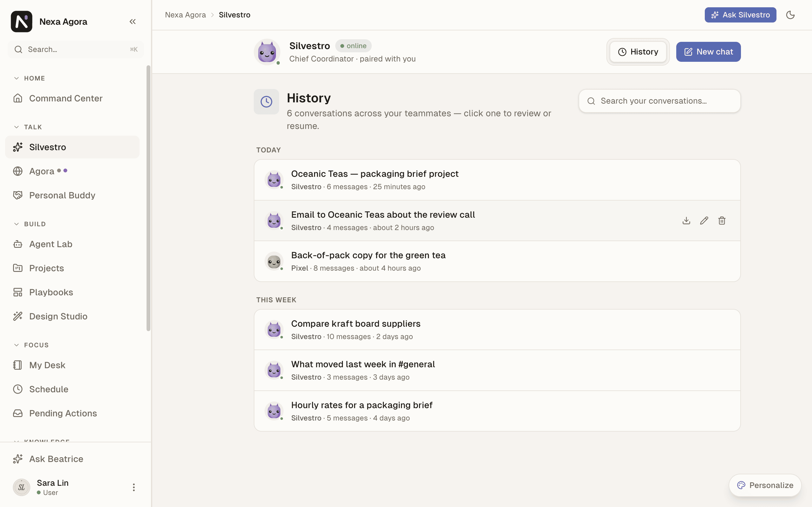
Task: Toggle the History view button
Action: point(638,52)
